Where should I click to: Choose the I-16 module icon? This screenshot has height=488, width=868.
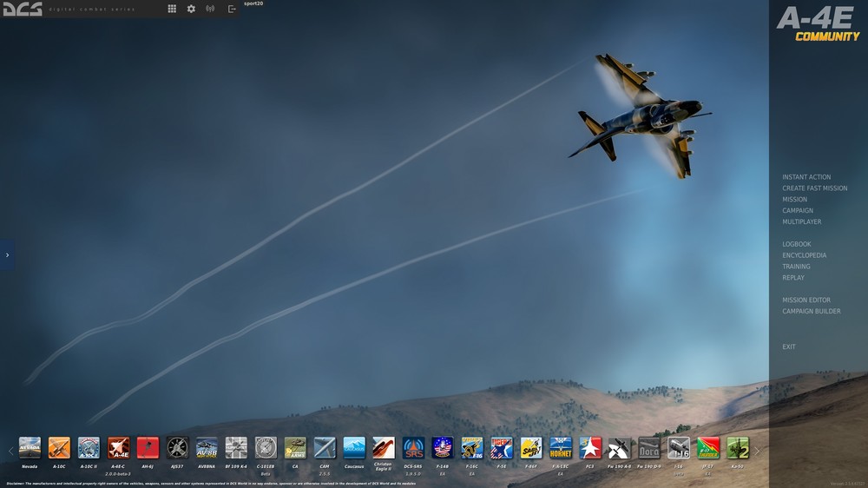(x=679, y=447)
